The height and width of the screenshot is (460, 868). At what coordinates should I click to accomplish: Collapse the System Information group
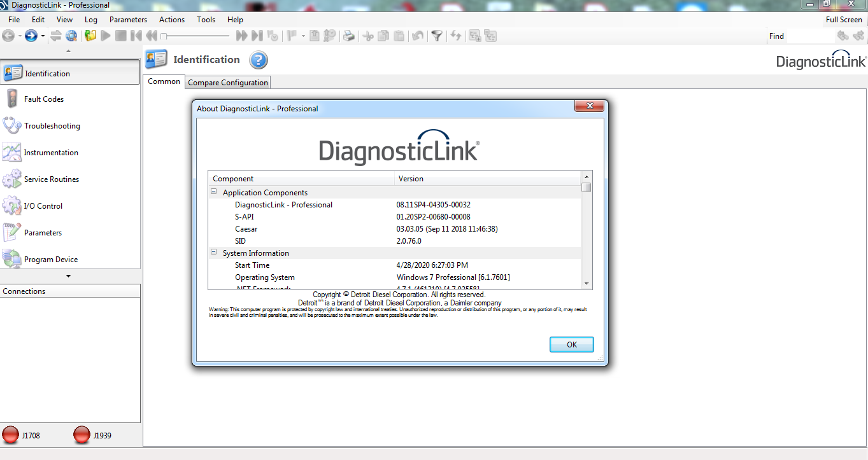coord(215,253)
